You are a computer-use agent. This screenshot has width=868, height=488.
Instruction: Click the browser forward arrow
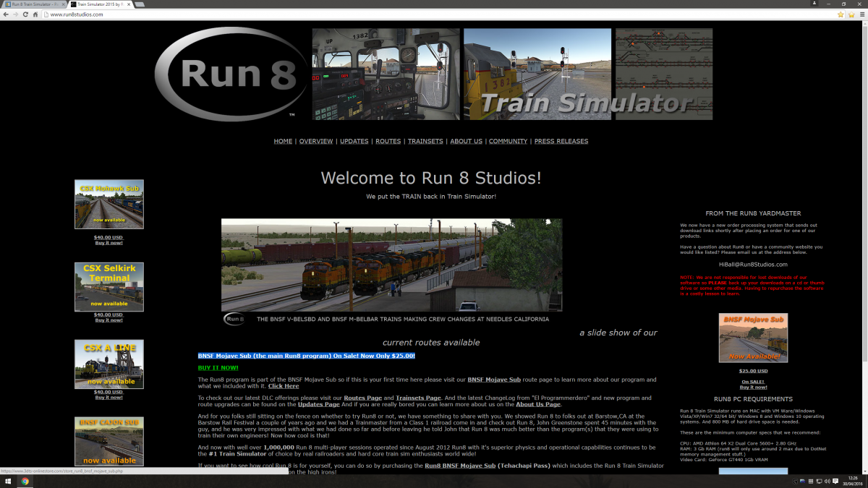[16, 14]
